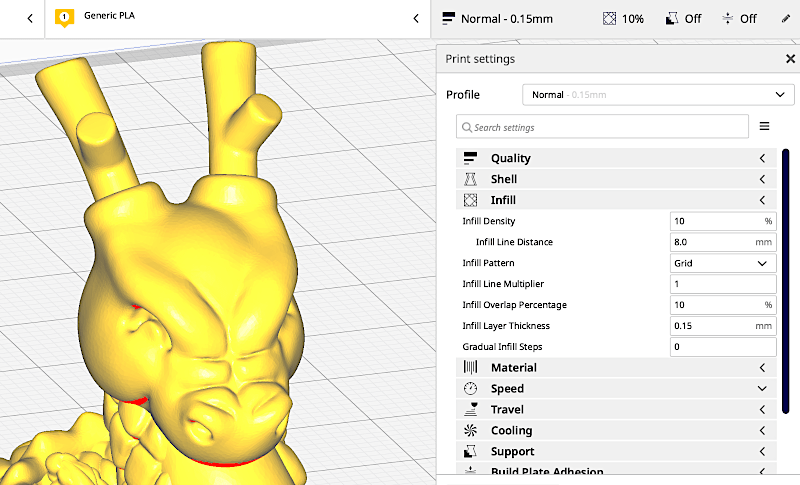Click the Shell section header label
800x485 pixels.
point(504,179)
